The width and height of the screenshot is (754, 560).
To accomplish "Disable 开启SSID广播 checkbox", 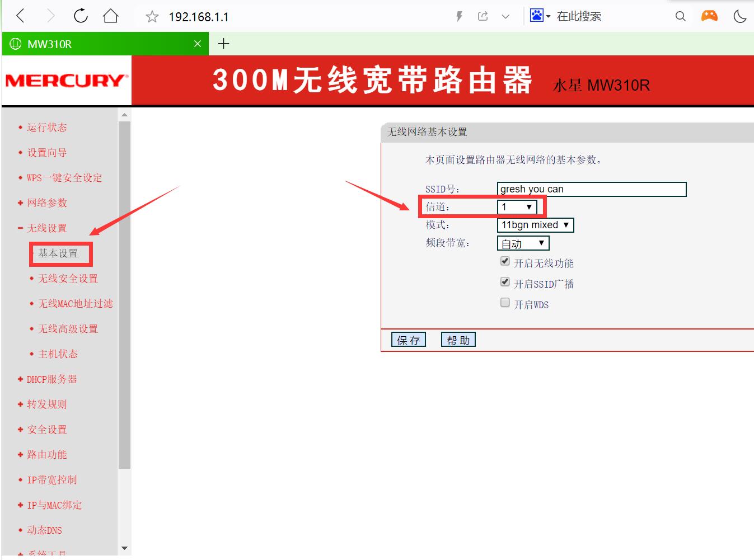I will coord(505,281).
